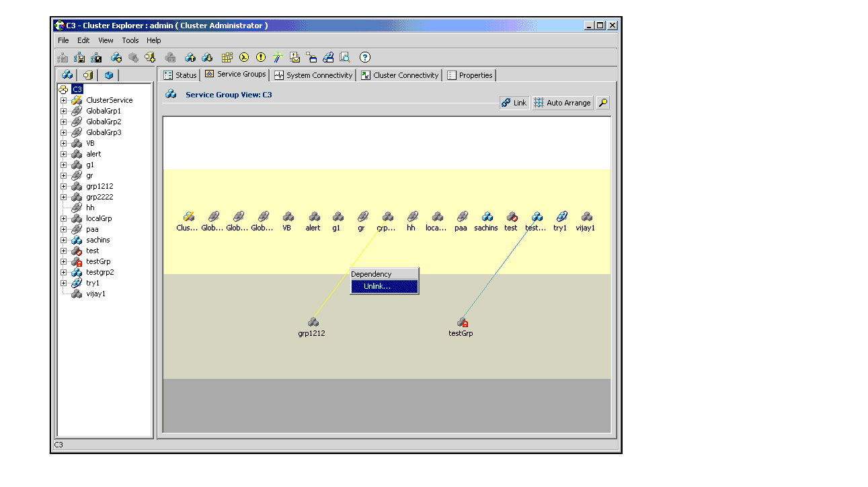868x487 pixels.
Task: Click the testGrp node in the lower band
Action: point(462,322)
